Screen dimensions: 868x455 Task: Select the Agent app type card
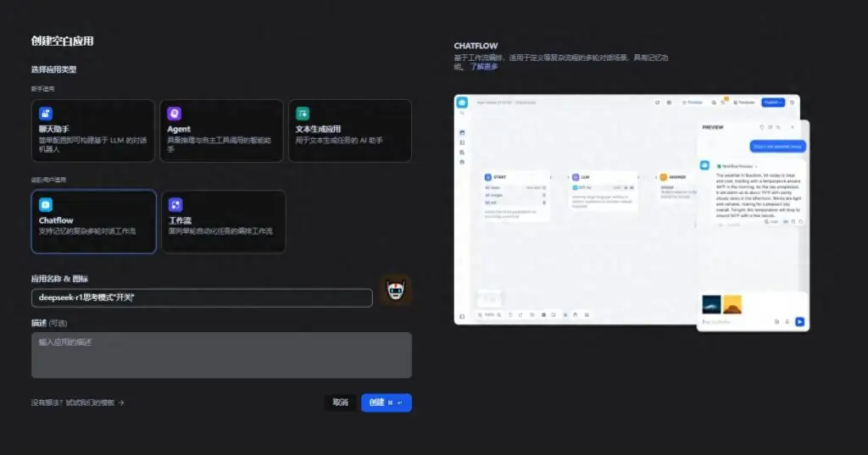point(221,130)
